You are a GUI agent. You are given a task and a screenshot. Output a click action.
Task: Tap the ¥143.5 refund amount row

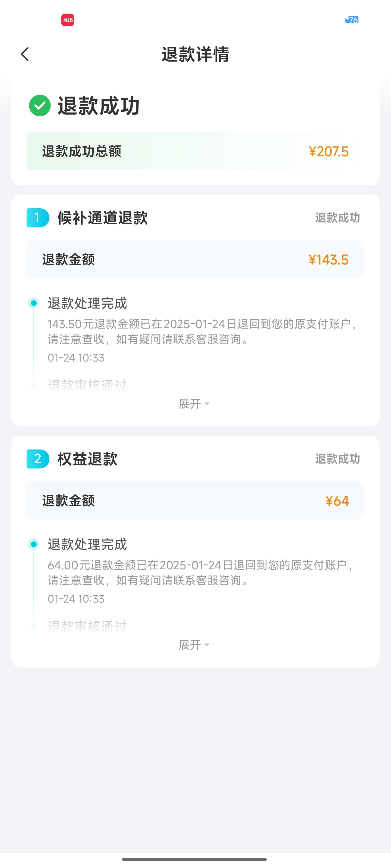click(x=195, y=260)
